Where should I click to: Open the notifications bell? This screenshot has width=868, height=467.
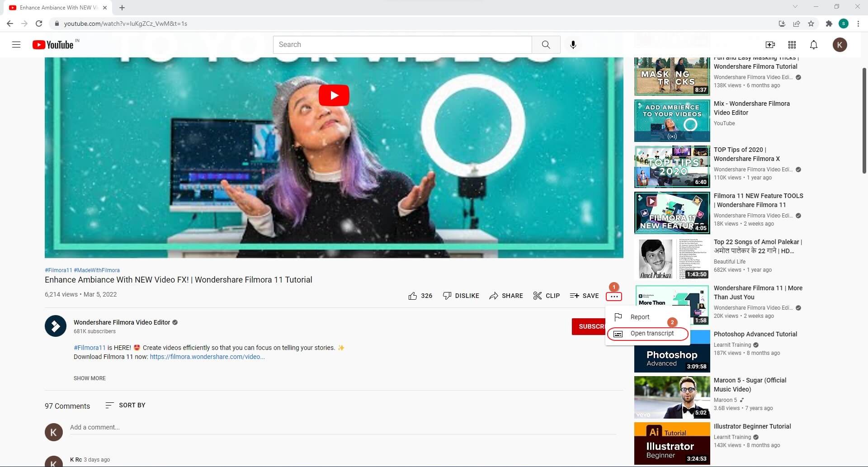813,45
